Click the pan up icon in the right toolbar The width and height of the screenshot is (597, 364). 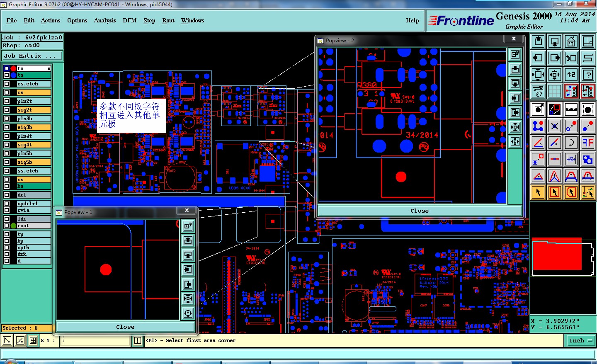[x=538, y=41]
